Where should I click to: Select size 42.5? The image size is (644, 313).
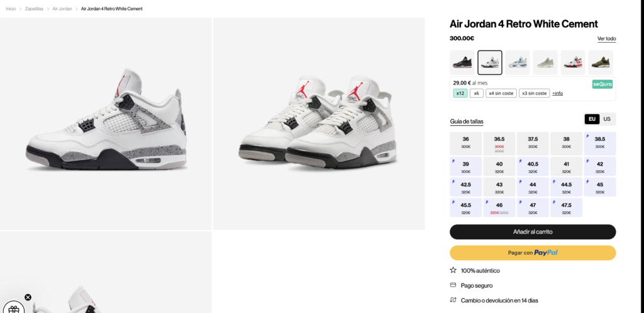pos(466,187)
